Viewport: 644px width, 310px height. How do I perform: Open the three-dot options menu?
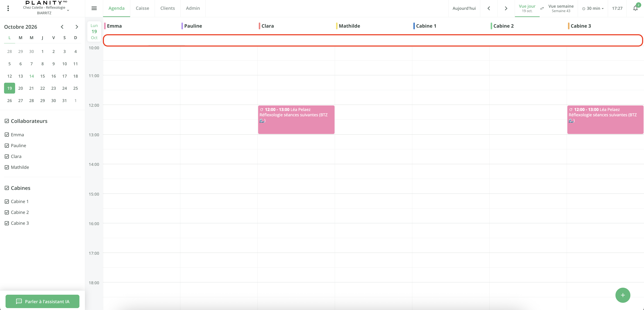point(8,8)
